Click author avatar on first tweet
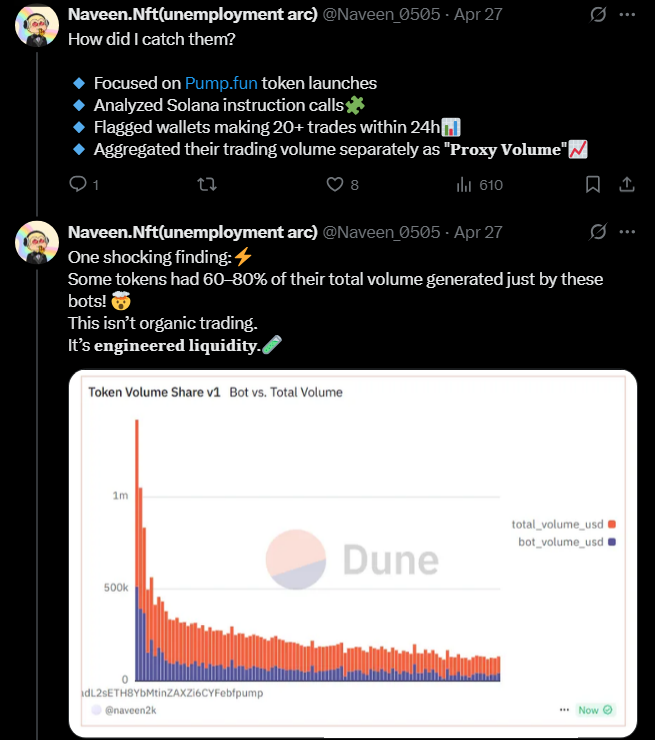Image resolution: width=655 pixels, height=740 pixels. pos(37,25)
